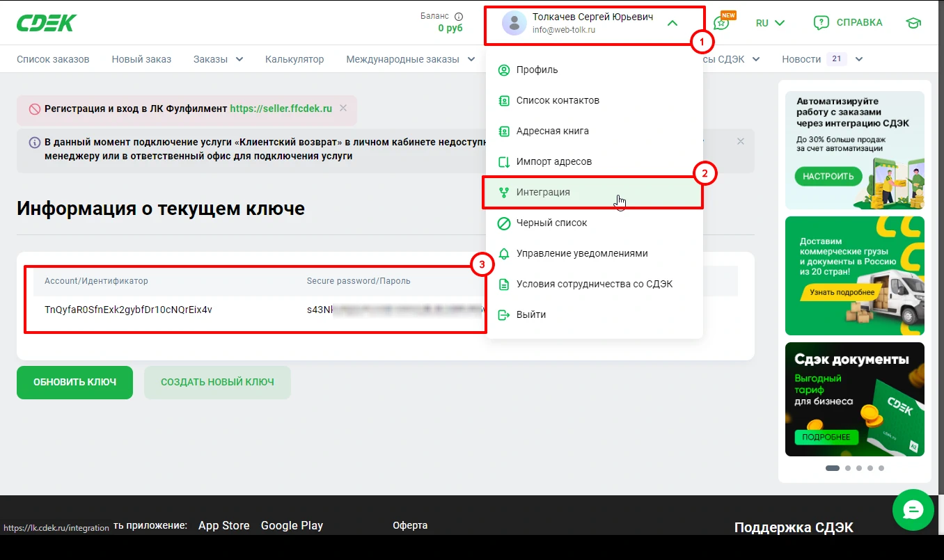Click account ID TnQyfaR0SfnExk2gybfDr10cNQrEix4v
944x560 pixels.
128,310
